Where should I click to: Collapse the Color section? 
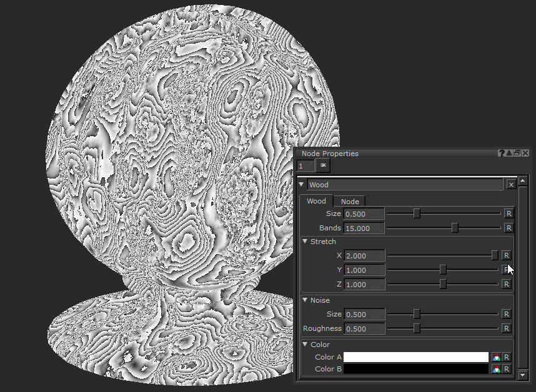point(304,345)
